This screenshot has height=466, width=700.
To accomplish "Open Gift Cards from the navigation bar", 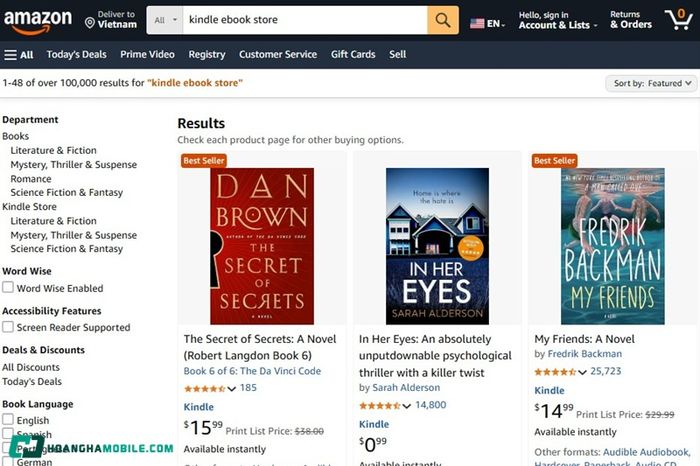I will (x=353, y=54).
